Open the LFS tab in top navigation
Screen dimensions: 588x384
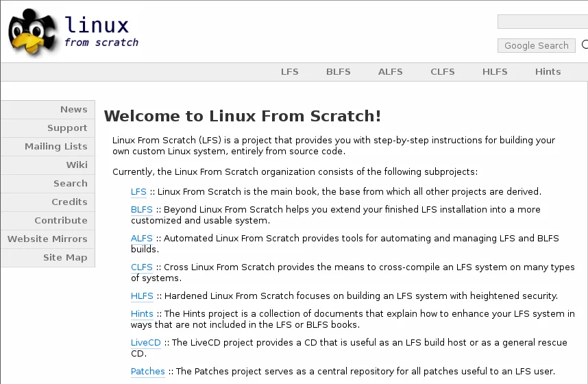pyautogui.click(x=289, y=72)
